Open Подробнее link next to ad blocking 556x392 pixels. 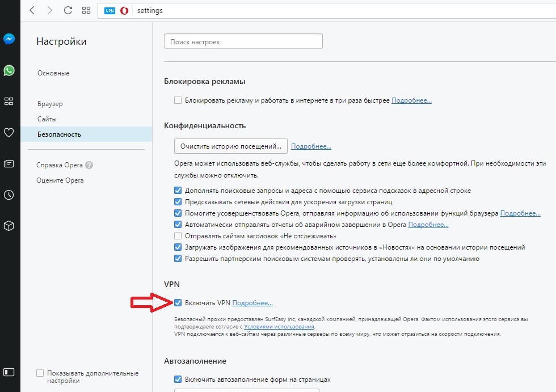412,100
